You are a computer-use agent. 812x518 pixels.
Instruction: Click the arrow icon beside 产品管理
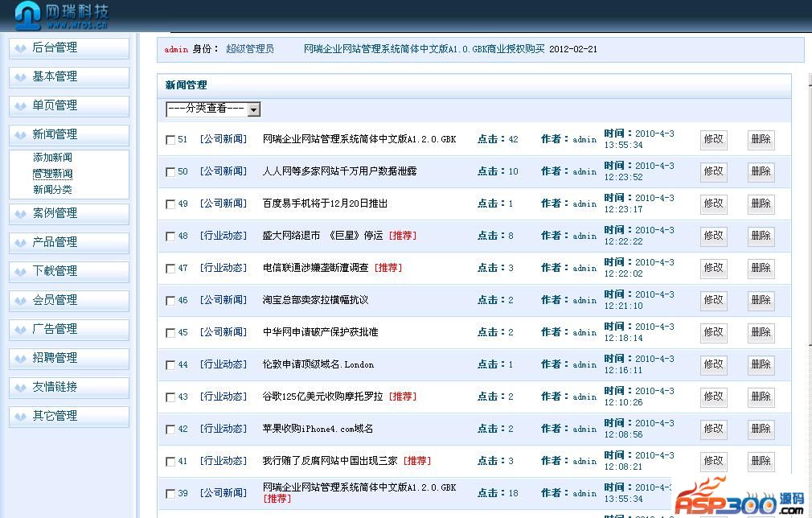click(x=21, y=243)
